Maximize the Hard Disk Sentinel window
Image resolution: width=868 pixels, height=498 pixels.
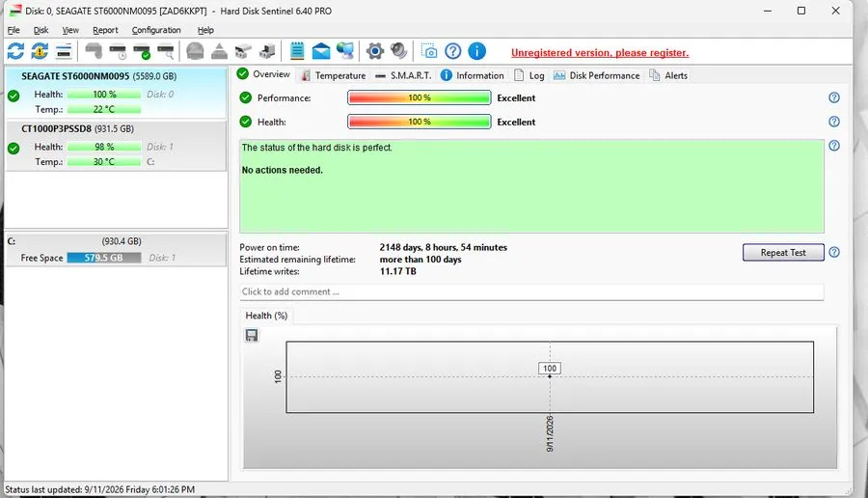pyautogui.click(x=801, y=11)
